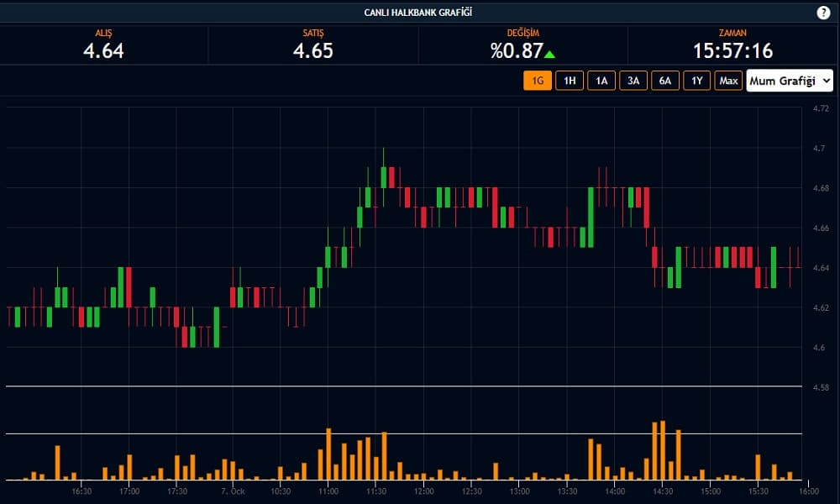Click the 16:30 time axis label
The image size is (840, 504).
click(x=81, y=491)
